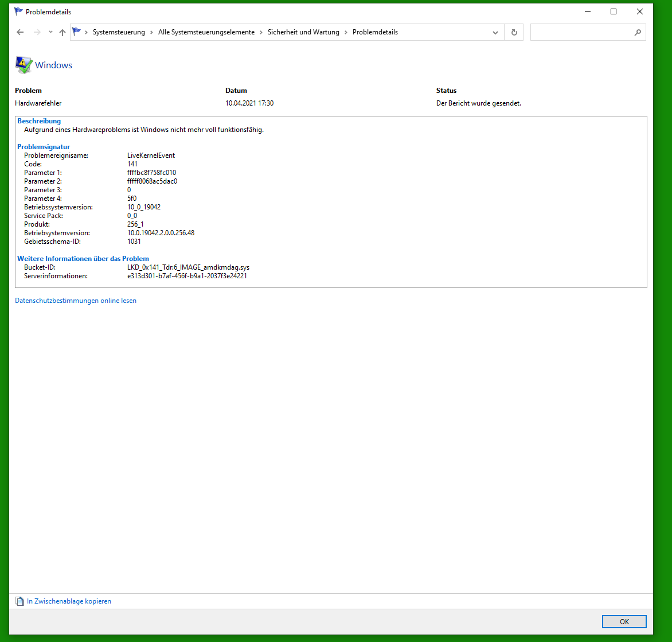Click the Aufgrund eines Hardwareproblems description

[143, 130]
